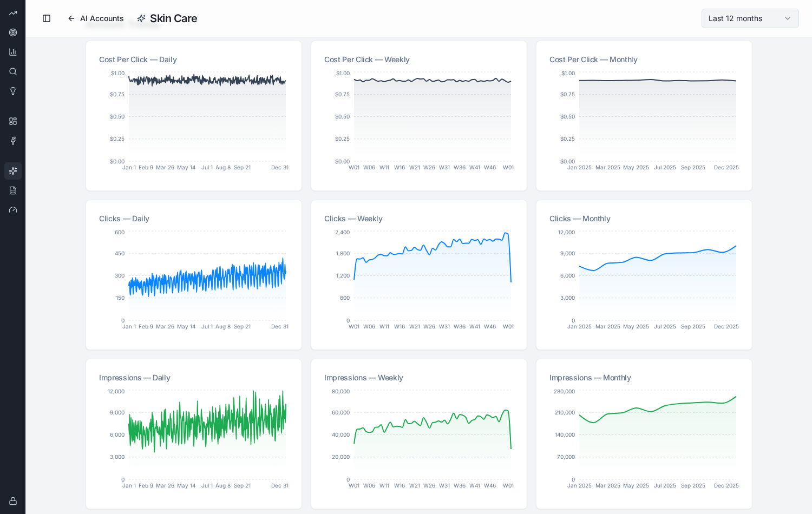Toggle the sidebar panel button
This screenshot has height=514, width=812.
point(47,18)
